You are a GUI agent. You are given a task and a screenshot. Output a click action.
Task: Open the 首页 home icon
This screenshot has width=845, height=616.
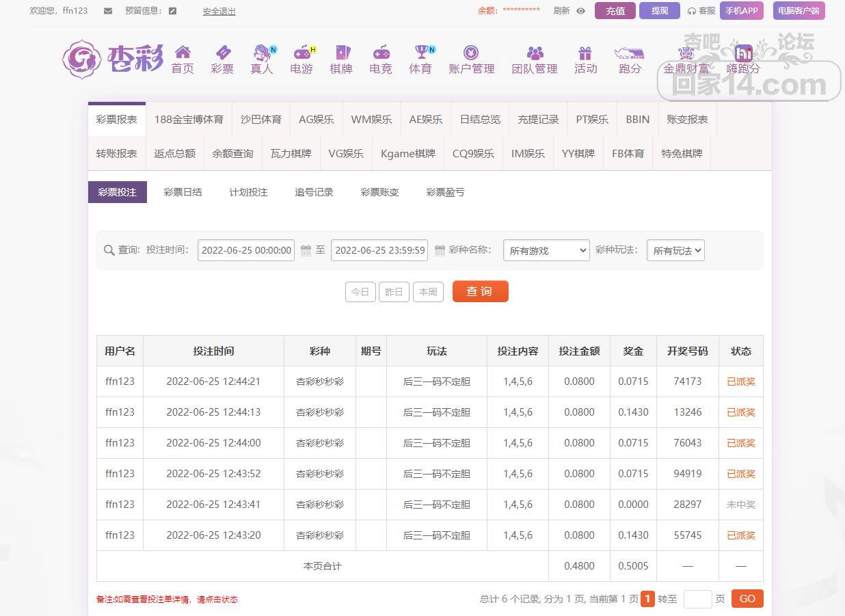coord(183,53)
